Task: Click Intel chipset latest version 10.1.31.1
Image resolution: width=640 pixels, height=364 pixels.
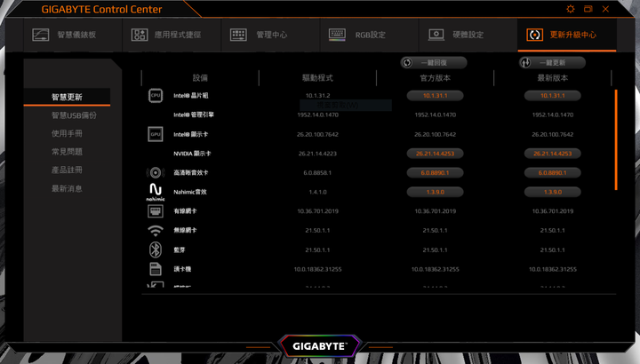Action: tap(553, 96)
